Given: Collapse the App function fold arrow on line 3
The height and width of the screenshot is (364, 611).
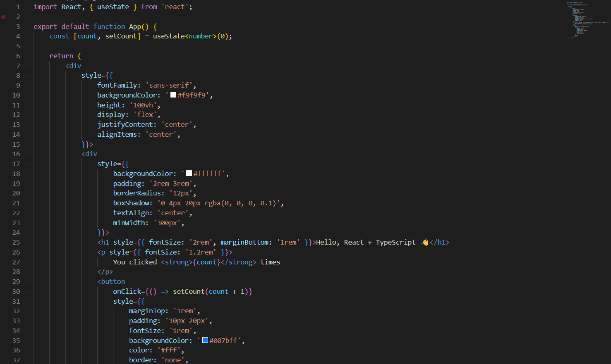Looking at the screenshot, I should (x=28, y=26).
